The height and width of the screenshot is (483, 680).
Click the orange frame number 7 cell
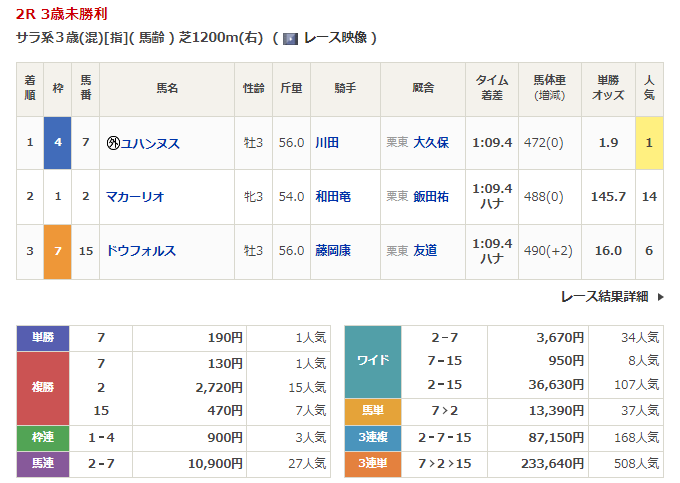pyautogui.click(x=58, y=251)
